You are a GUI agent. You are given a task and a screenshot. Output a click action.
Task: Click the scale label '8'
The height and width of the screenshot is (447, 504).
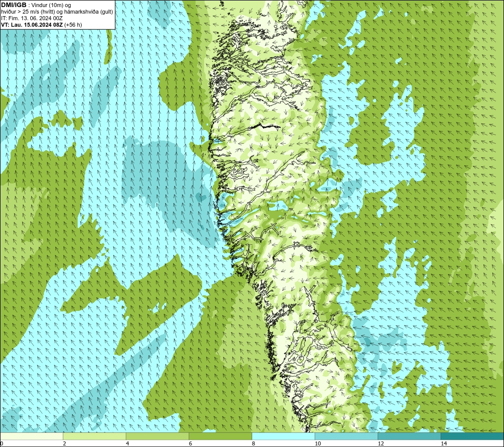(254, 443)
